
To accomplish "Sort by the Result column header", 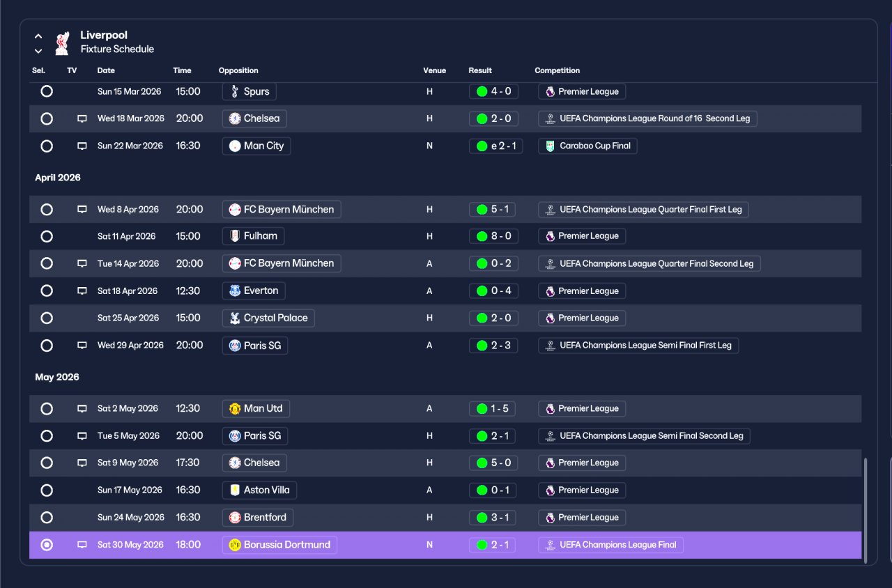I will pyautogui.click(x=480, y=70).
